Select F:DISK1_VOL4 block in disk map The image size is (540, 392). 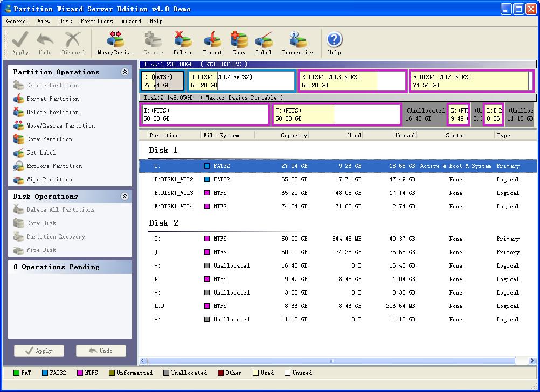471,81
